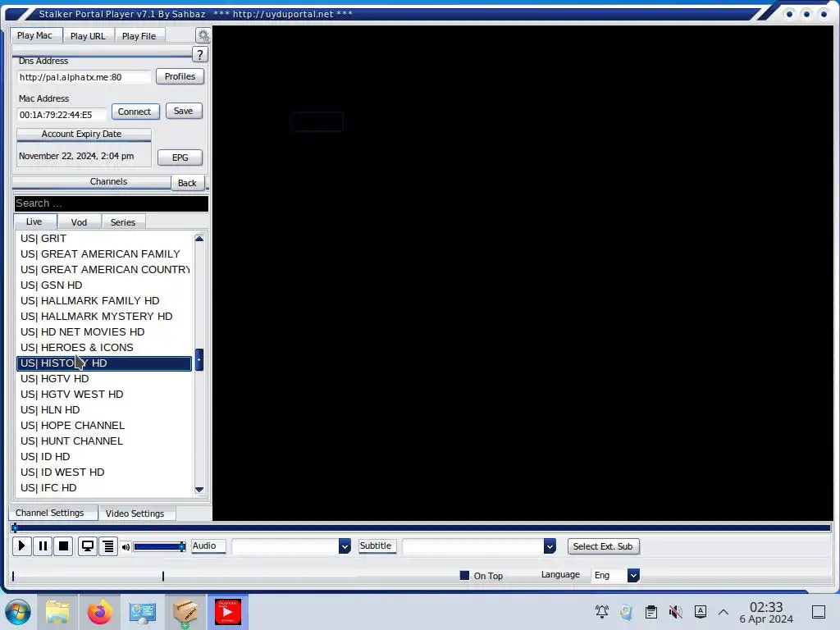This screenshot has height=630, width=840.
Task: Click the channel list scrollbar thumb
Action: click(x=199, y=360)
